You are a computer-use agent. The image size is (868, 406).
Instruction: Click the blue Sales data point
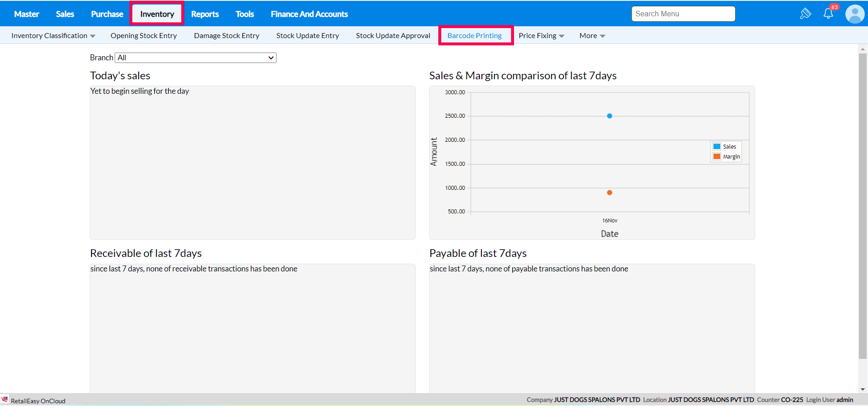(x=610, y=116)
